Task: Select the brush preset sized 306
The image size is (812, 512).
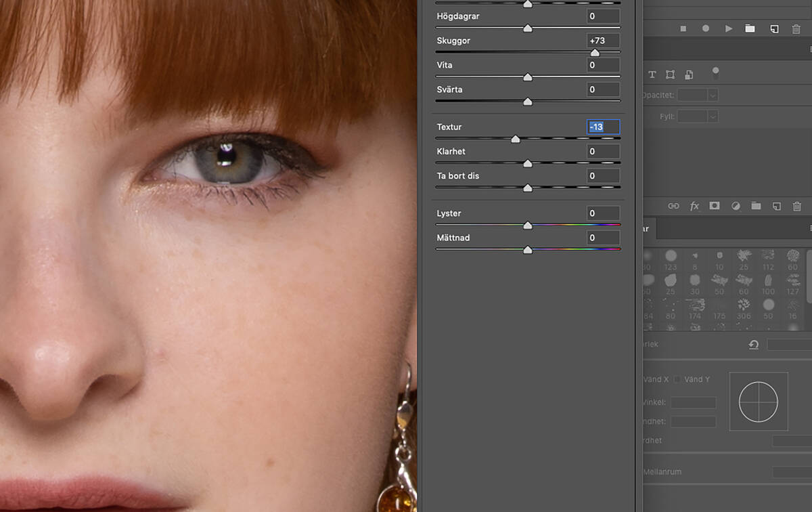Action: [744, 306]
